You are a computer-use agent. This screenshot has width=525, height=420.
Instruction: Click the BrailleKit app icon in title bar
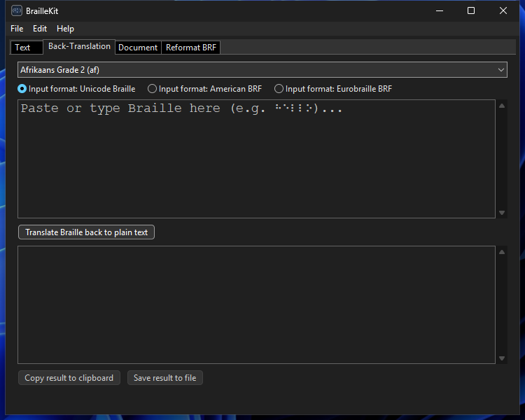point(16,10)
